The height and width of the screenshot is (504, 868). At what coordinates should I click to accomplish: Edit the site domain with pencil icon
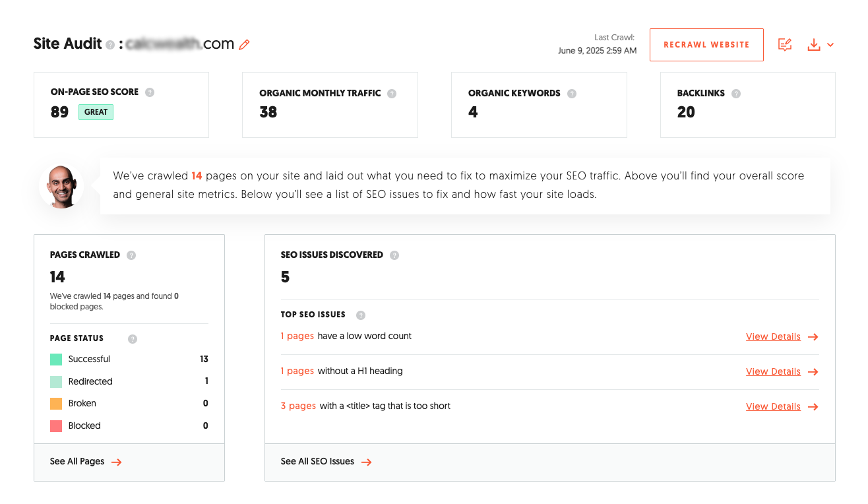pos(245,45)
